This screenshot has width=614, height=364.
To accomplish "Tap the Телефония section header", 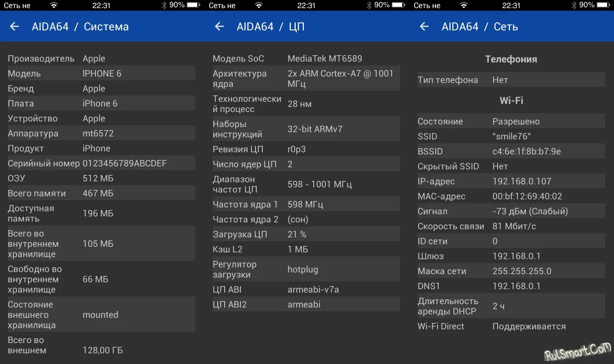I will point(511,59).
